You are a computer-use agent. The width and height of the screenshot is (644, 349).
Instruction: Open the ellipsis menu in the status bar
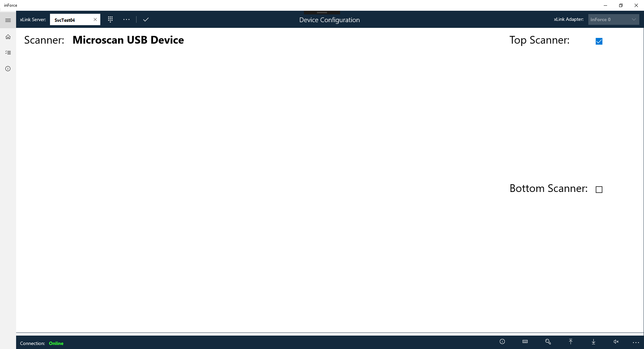point(636,343)
